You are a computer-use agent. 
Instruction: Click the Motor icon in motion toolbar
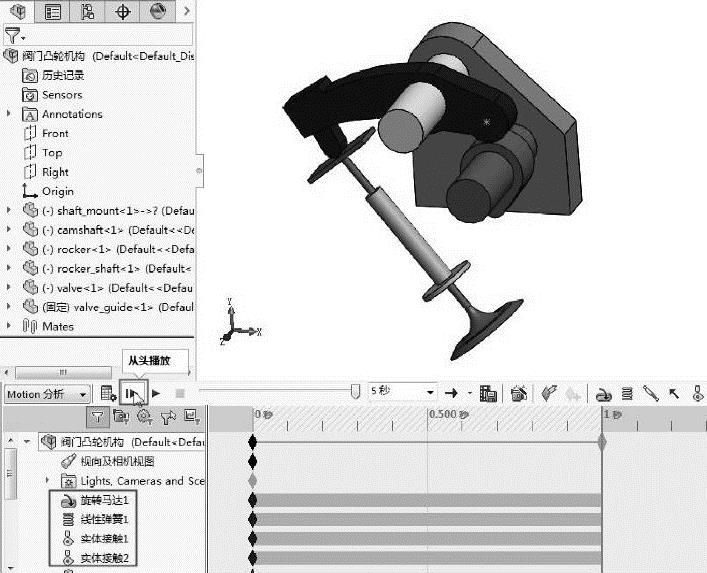604,394
